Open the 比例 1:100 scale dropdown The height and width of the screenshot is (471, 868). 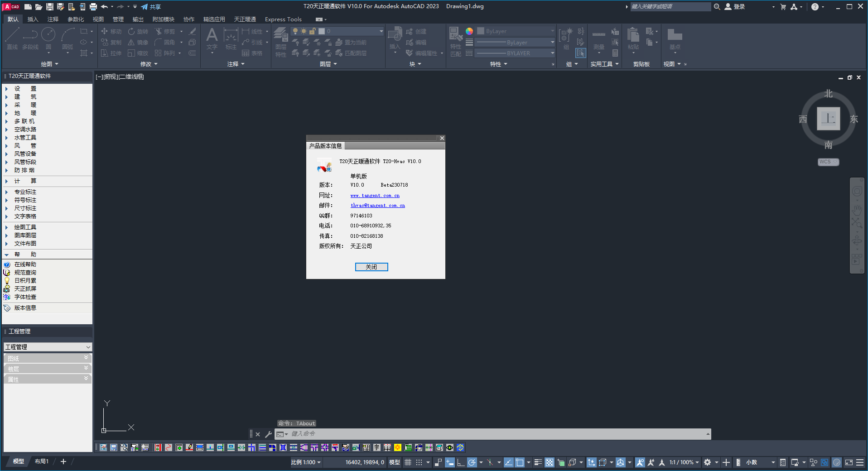[306, 462]
